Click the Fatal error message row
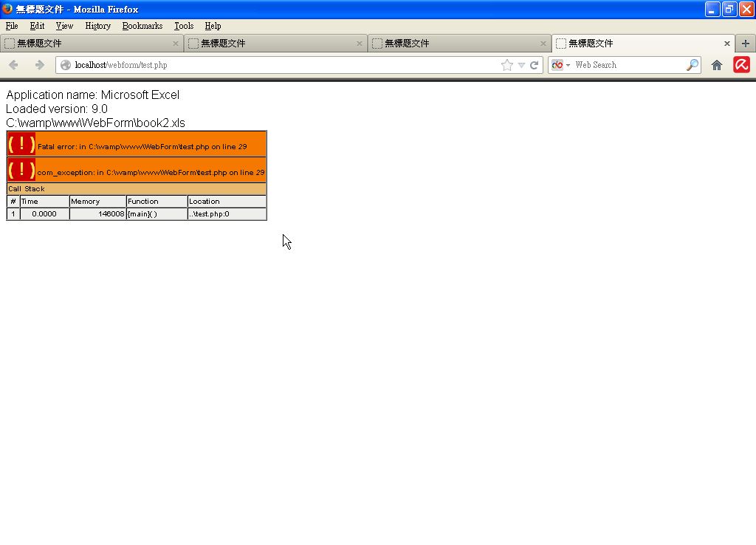Screen dimensions: 756x545 (x=137, y=144)
